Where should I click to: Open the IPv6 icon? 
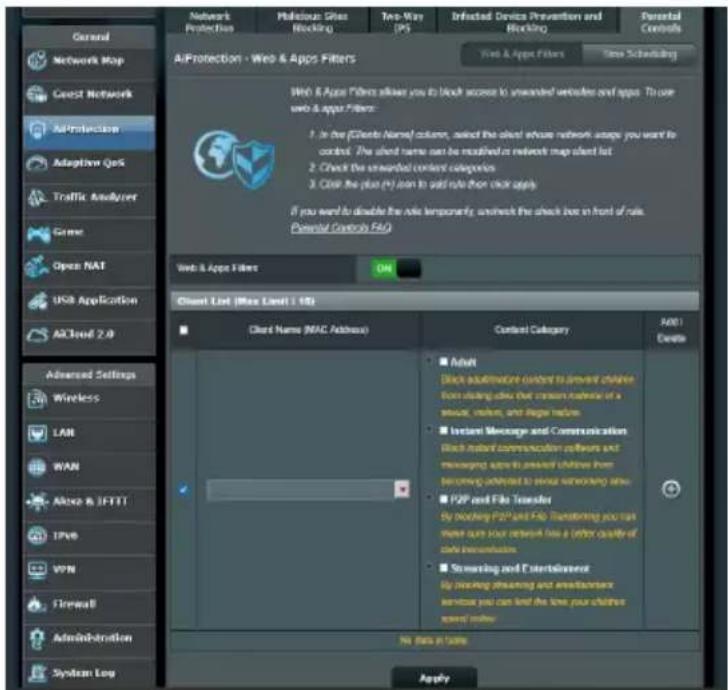(x=37, y=535)
